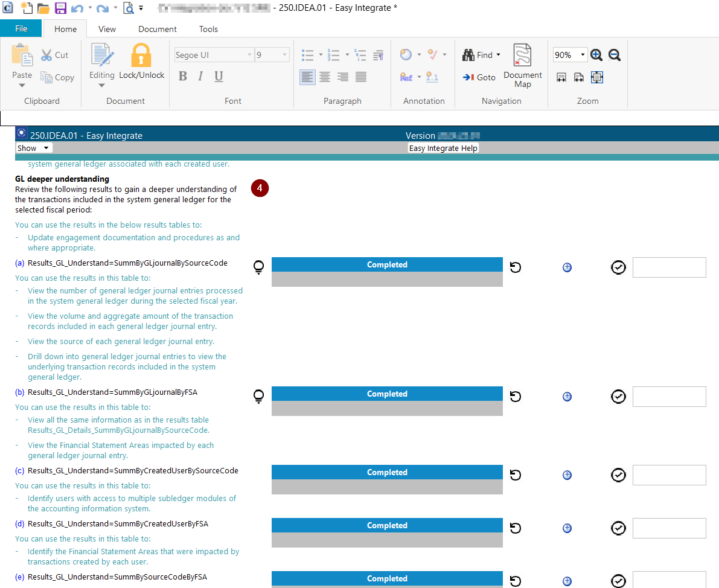The image size is (719, 588).
Task: Click the lightbulb icon for SummByGLjournalBySourceCode
Action: pos(258,267)
